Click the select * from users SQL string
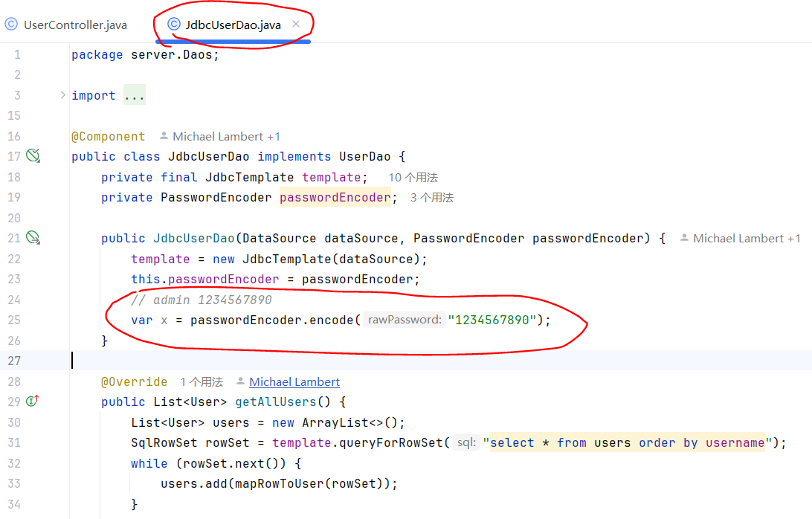The height and width of the screenshot is (519, 812). click(x=628, y=443)
